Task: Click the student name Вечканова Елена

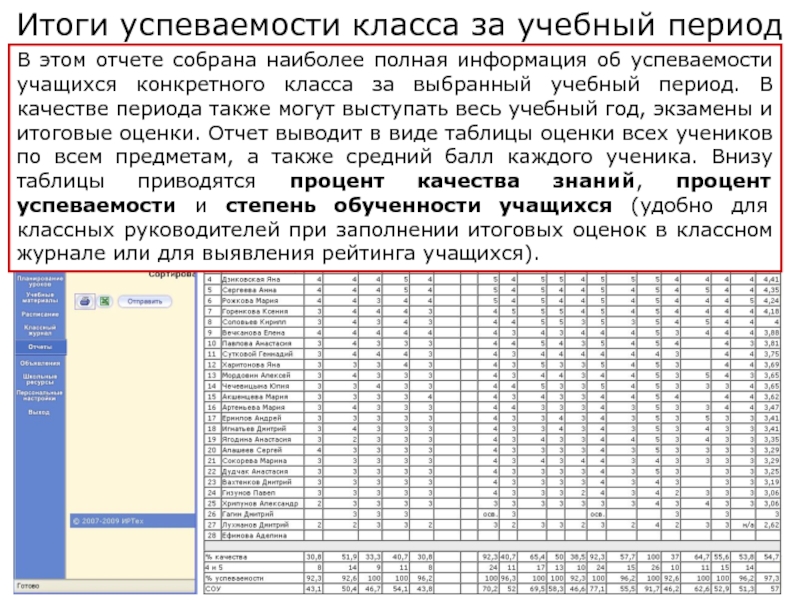Action: 253,333
